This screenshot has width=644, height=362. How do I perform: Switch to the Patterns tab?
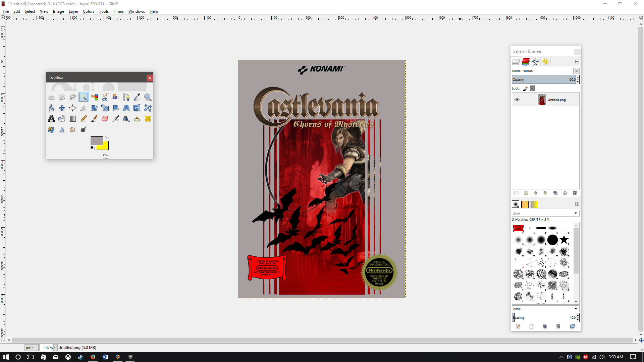tap(525, 204)
